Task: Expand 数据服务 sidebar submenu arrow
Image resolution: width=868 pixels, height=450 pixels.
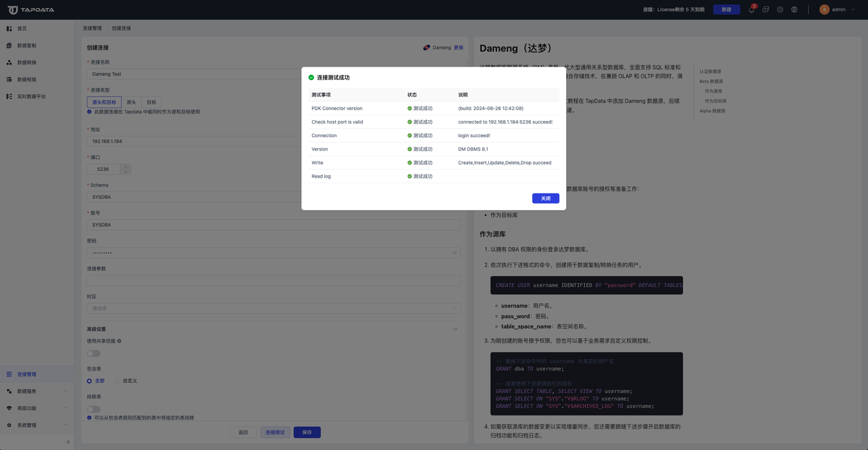Action: (66, 391)
